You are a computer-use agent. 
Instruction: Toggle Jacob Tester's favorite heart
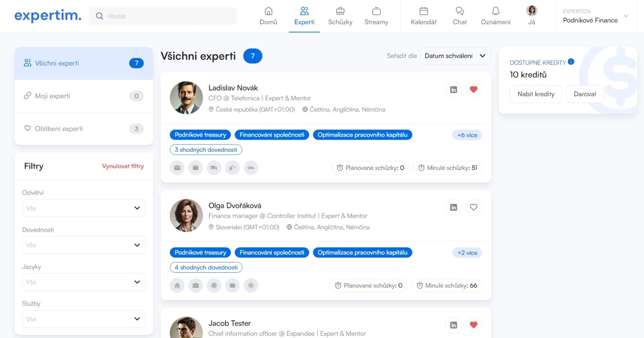(x=473, y=325)
